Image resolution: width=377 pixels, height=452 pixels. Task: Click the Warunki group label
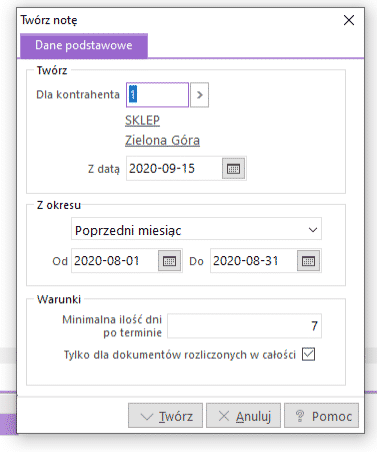pos(59,299)
